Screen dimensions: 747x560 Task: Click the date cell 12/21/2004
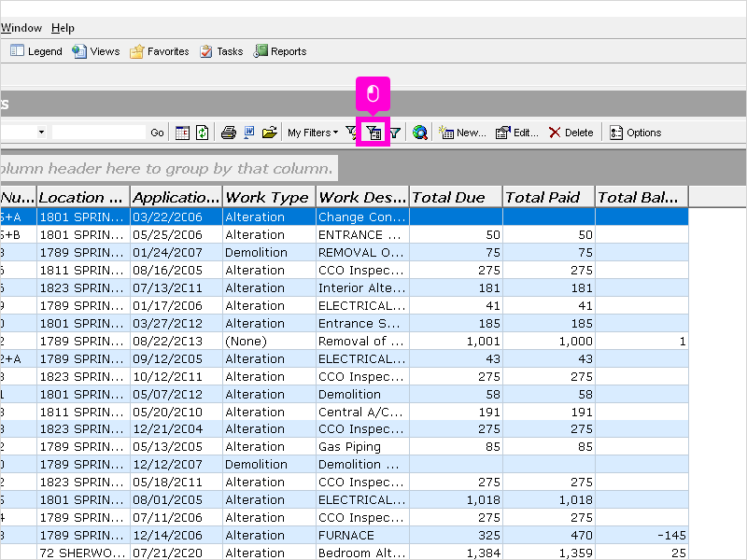176,429
